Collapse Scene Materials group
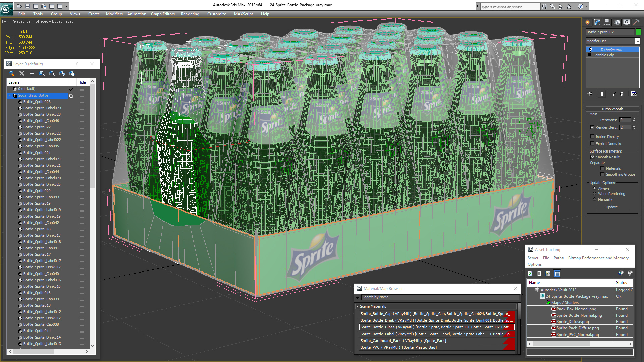644x362 pixels. 358,306
